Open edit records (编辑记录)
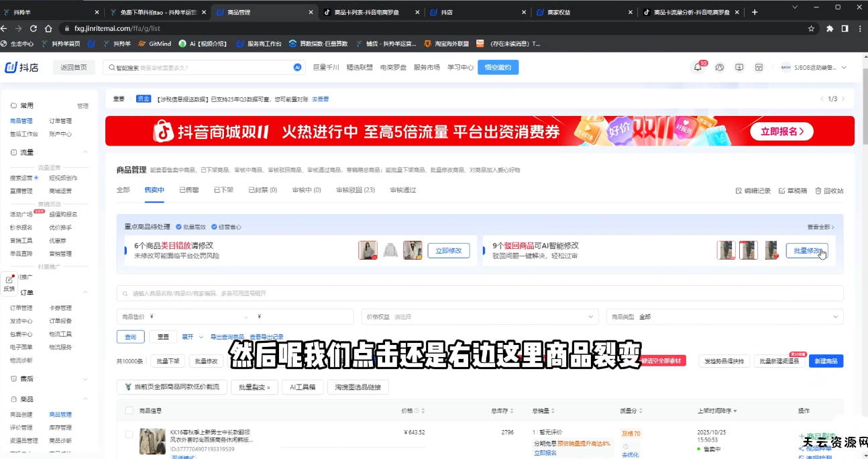The height and width of the screenshot is (459, 868). [x=753, y=191]
